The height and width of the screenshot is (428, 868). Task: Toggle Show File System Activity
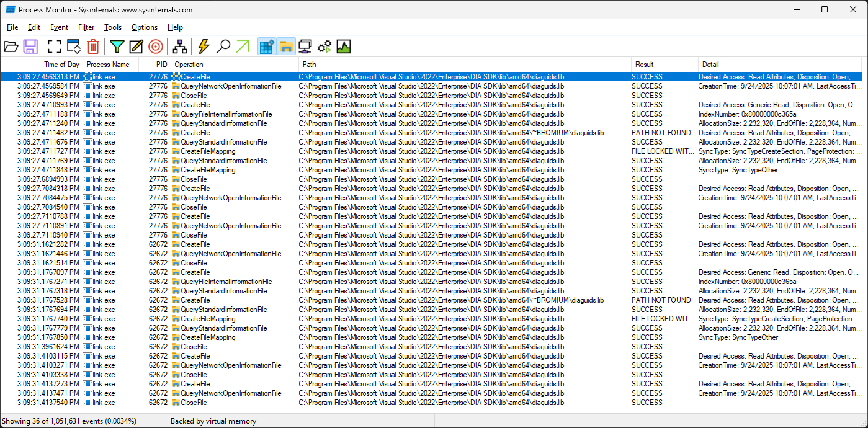[285, 47]
